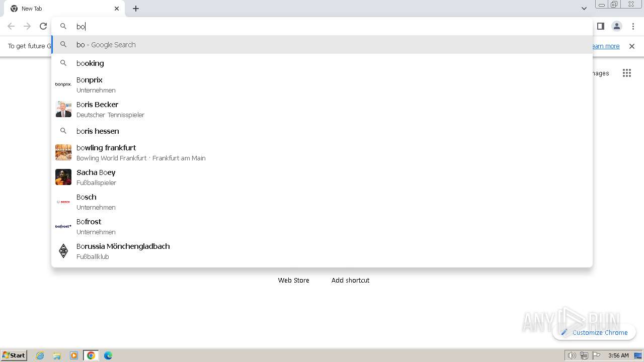Click the network tray icon
Image resolution: width=644 pixels, height=362 pixels.
[584, 355]
